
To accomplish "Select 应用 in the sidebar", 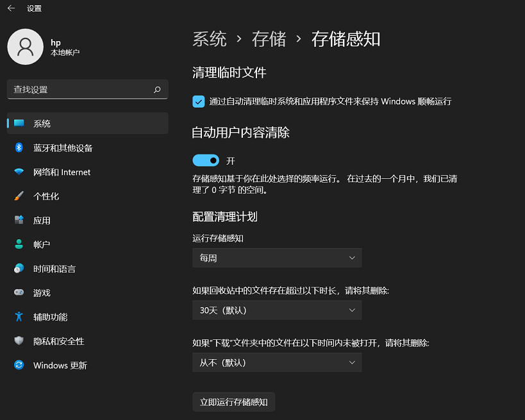I will pyautogui.click(x=88, y=221).
